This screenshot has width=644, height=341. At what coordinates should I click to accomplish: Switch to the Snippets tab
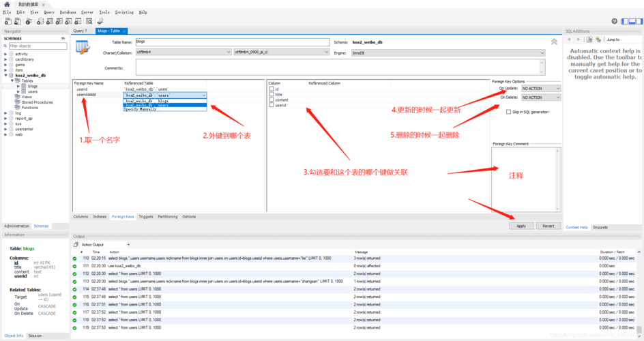(x=600, y=227)
